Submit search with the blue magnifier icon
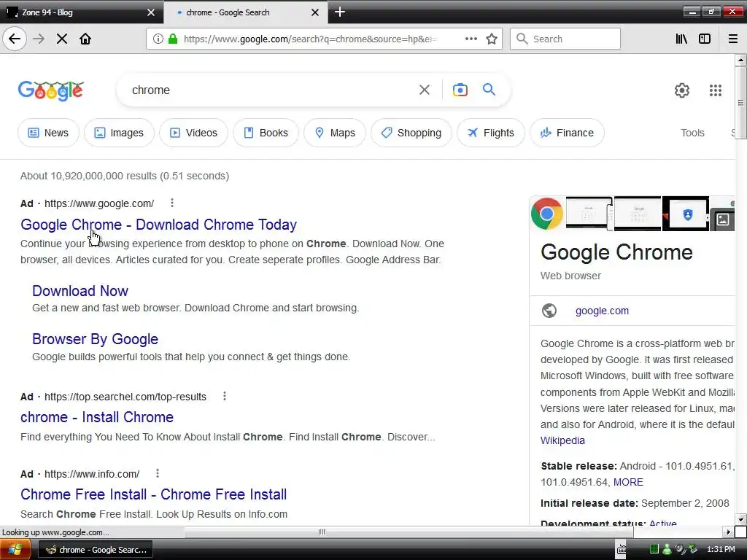The height and width of the screenshot is (560, 747). [x=489, y=90]
